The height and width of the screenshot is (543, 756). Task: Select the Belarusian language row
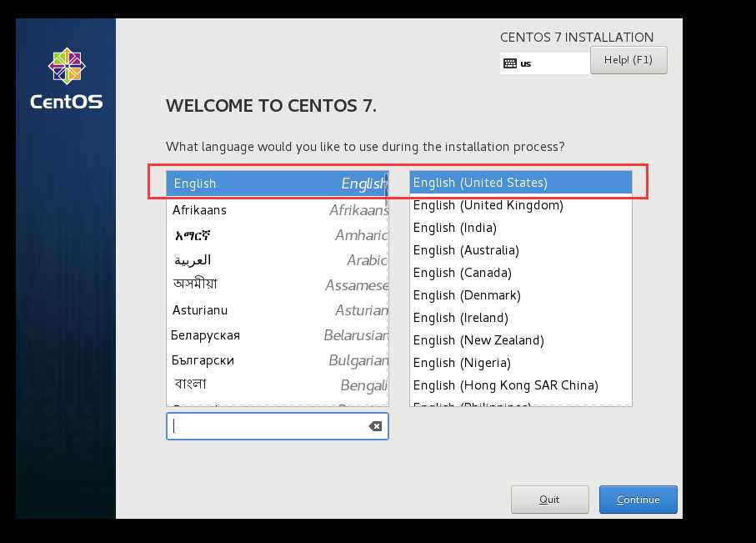(278, 335)
